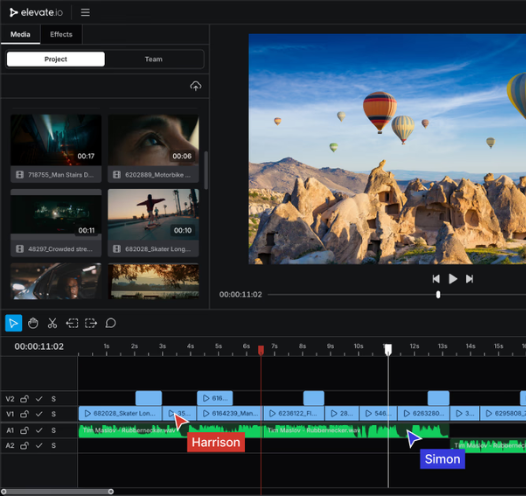This screenshot has height=496, width=526.
Task: Select the man in car clip thumbnail
Action: click(56, 281)
